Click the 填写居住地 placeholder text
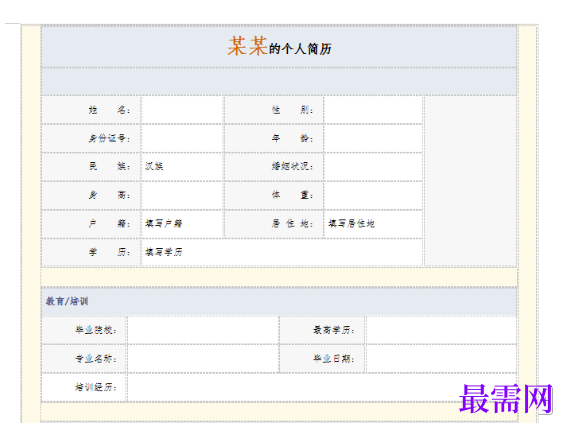The image size is (571, 430). pos(351,223)
